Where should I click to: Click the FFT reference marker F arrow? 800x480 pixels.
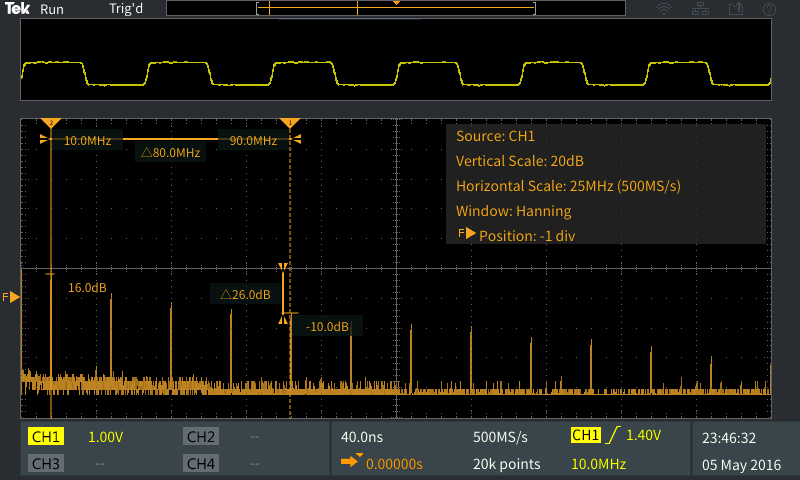[x=12, y=297]
